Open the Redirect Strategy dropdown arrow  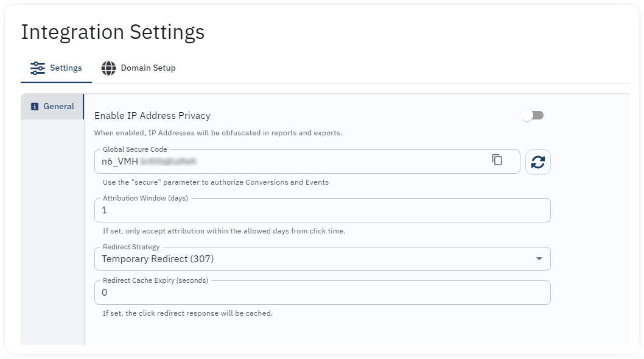[x=539, y=258]
